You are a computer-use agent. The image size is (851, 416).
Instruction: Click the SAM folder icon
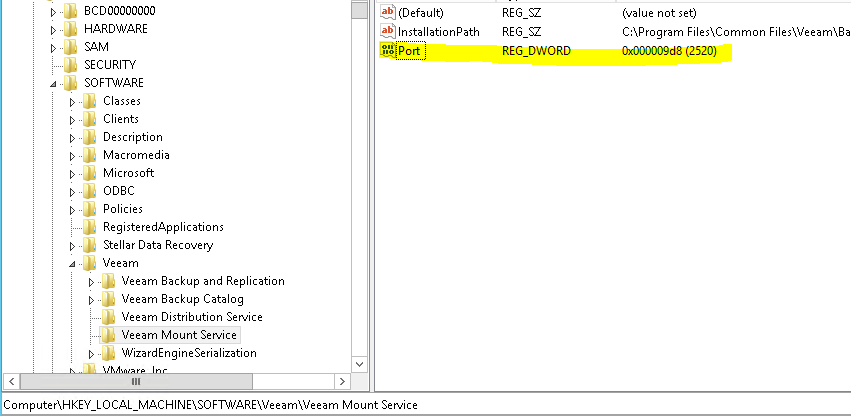pyautogui.click(x=71, y=47)
